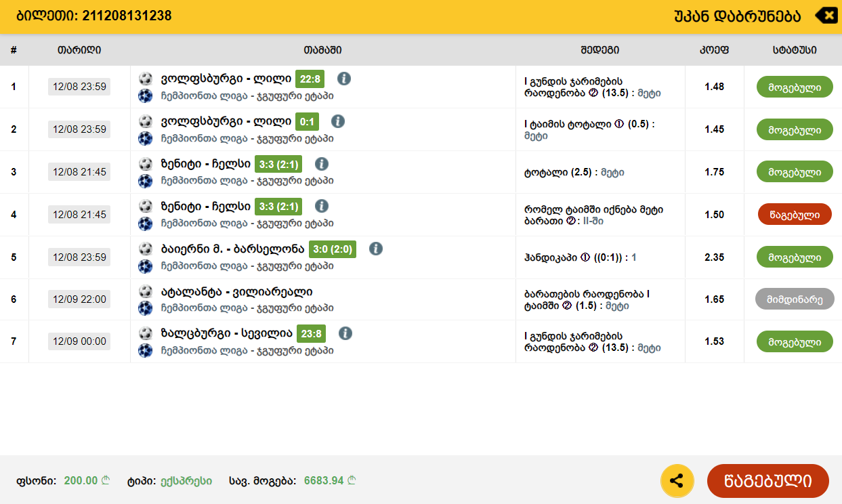Click the soccer ball icon beside ზალცბურგი - სევილია
Screen dimensions: 842x504
pos(145,333)
